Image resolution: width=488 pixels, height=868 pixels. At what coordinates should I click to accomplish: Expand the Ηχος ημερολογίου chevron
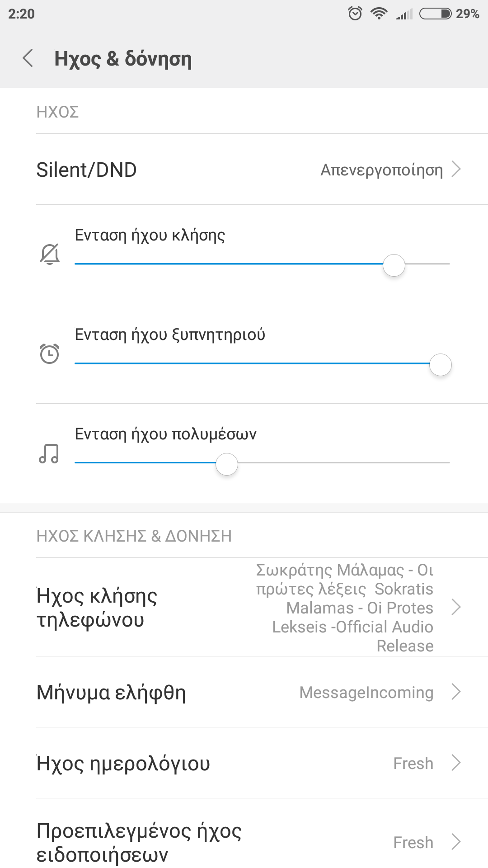pos(456,763)
